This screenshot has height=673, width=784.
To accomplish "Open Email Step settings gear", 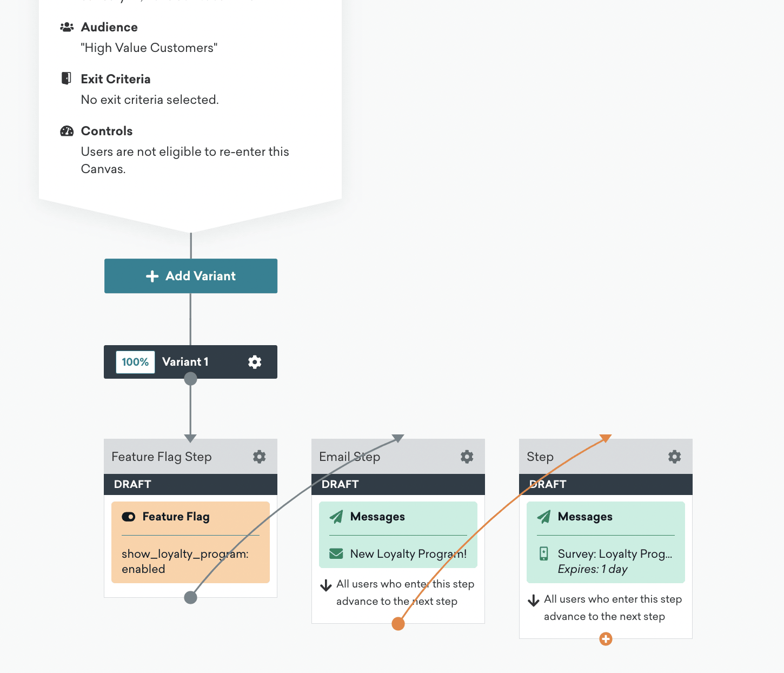I will (x=467, y=457).
